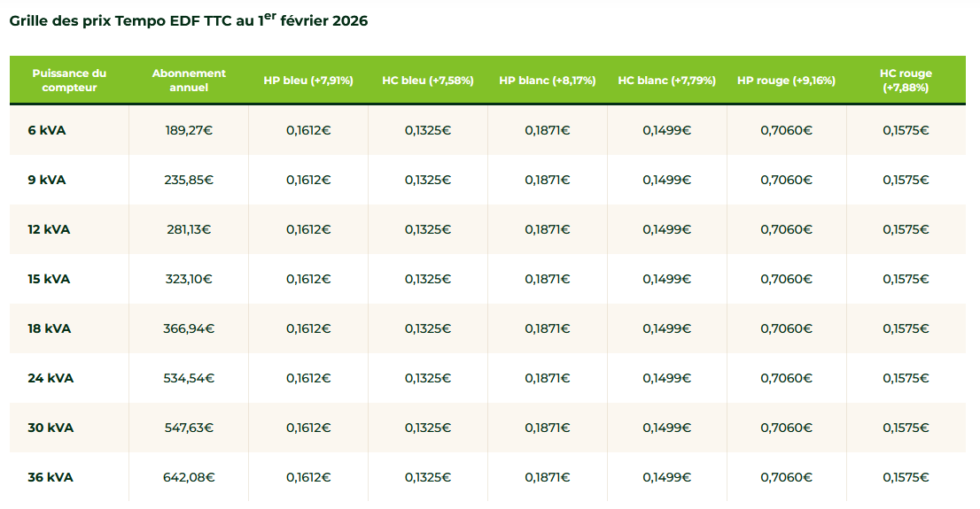Select the "HC bleu (+7,58%)" header
The image size is (980, 509).
(x=428, y=81)
